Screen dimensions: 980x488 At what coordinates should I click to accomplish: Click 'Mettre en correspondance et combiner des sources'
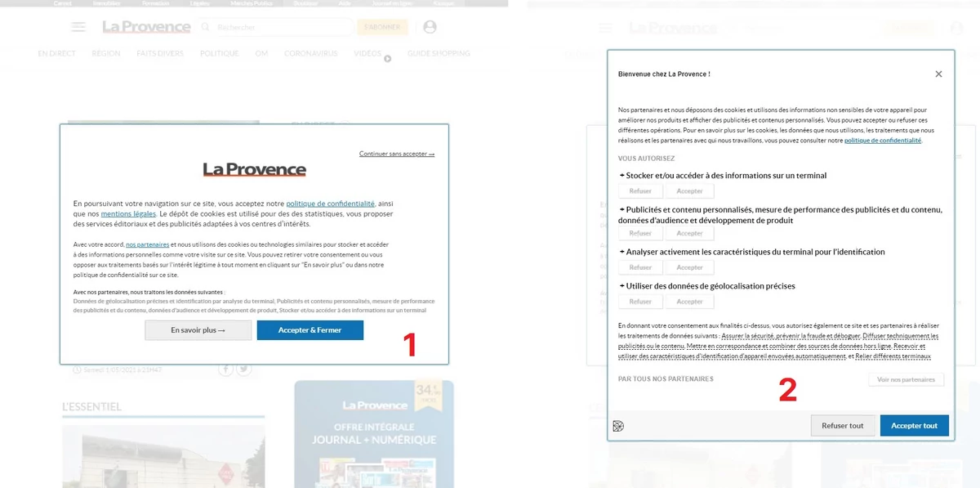tap(789, 346)
